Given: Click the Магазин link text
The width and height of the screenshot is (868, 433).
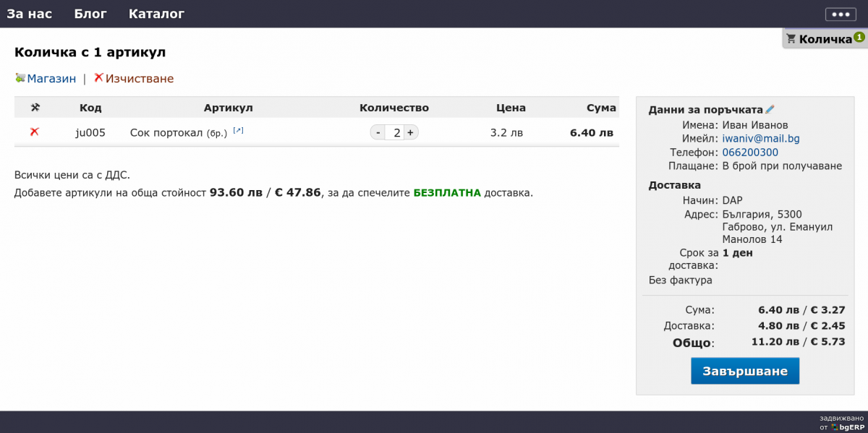Looking at the screenshot, I should pyautogui.click(x=51, y=79).
